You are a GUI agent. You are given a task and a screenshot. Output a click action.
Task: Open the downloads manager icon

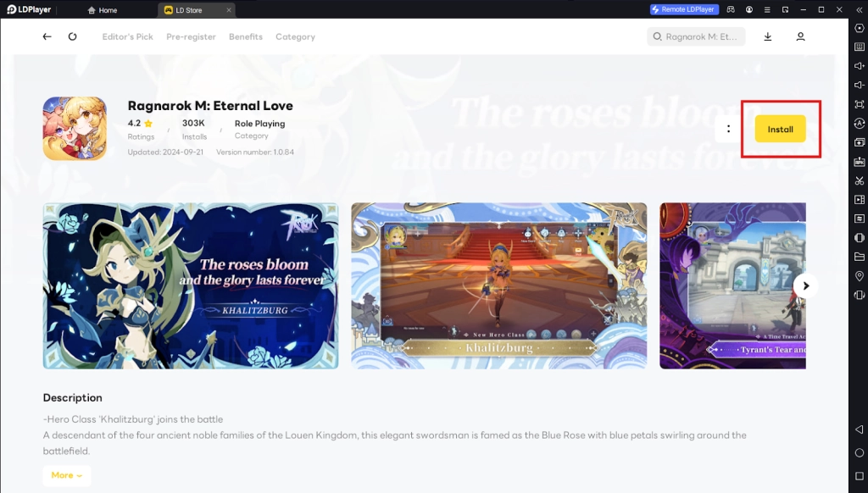coord(768,37)
